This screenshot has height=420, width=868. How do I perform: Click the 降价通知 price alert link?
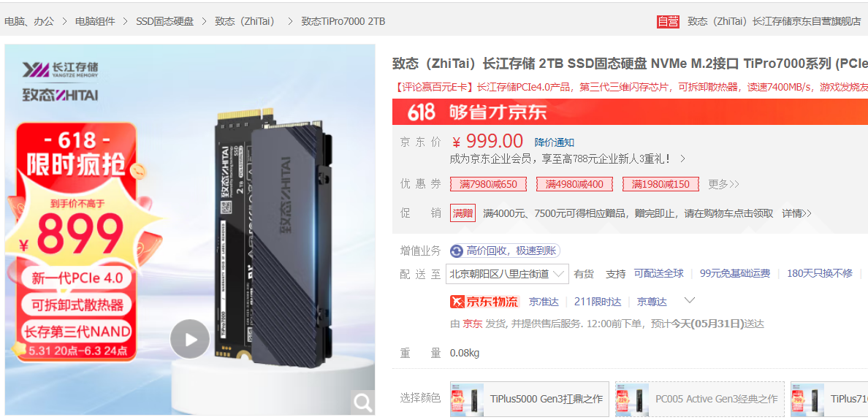(554, 142)
